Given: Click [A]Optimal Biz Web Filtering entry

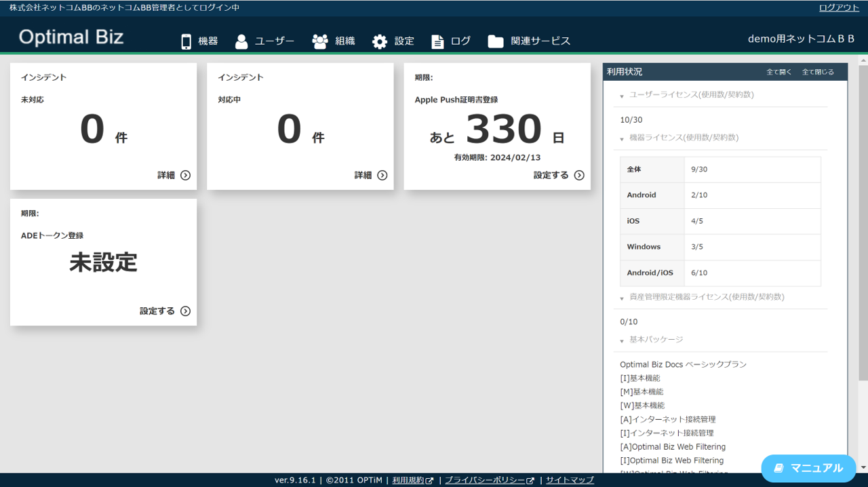Looking at the screenshot, I should click(673, 447).
